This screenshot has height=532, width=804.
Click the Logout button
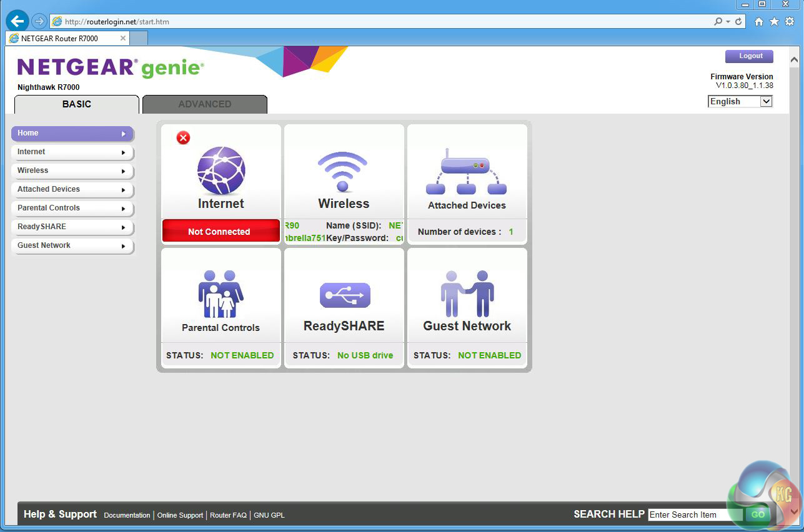[x=749, y=56]
